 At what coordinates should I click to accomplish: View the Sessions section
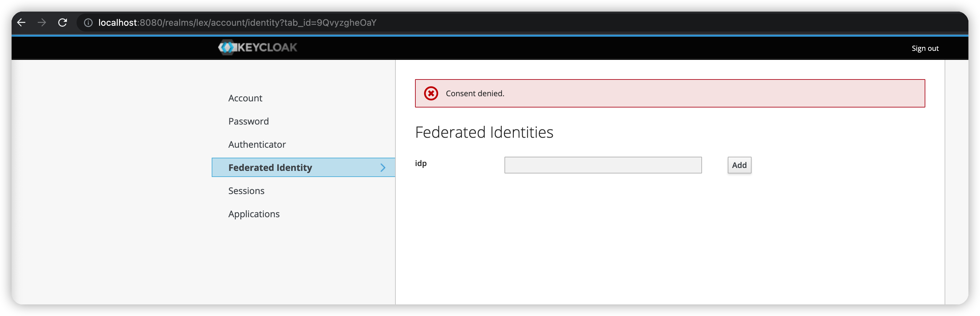(x=246, y=191)
